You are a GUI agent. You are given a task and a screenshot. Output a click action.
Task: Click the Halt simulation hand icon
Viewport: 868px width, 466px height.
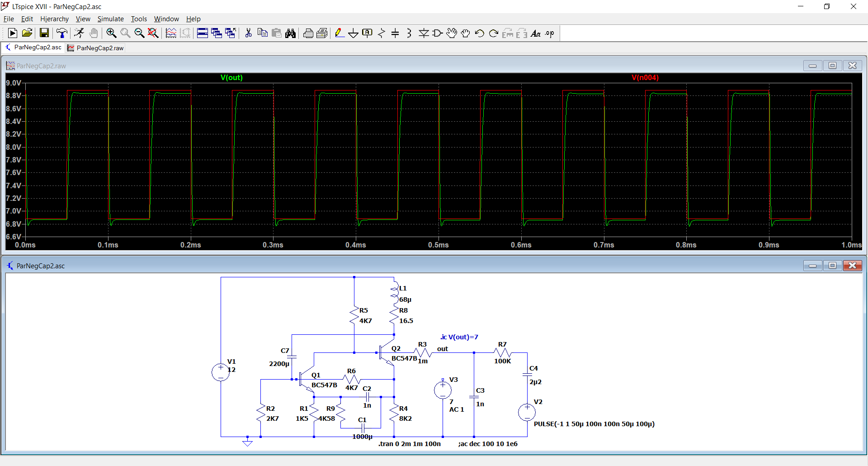(x=93, y=33)
